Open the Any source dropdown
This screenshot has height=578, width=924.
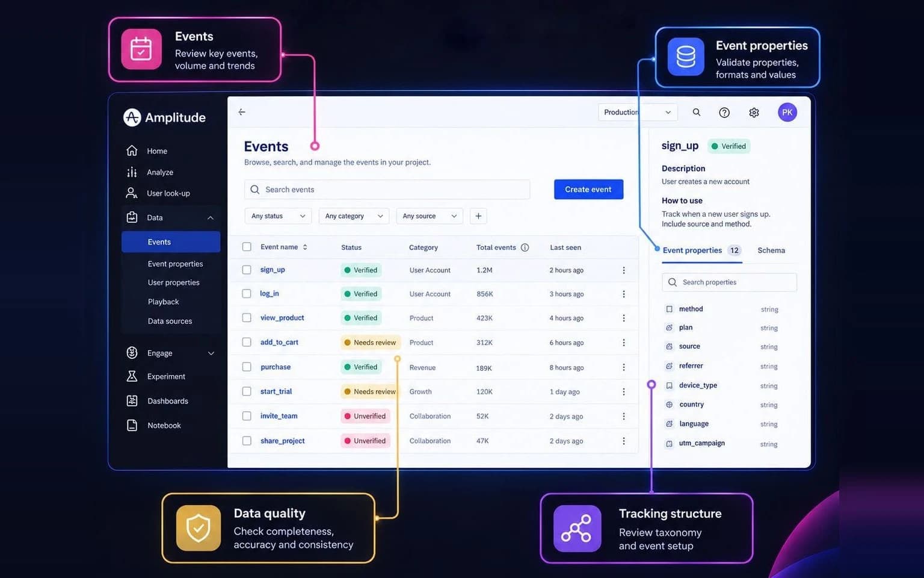click(430, 216)
